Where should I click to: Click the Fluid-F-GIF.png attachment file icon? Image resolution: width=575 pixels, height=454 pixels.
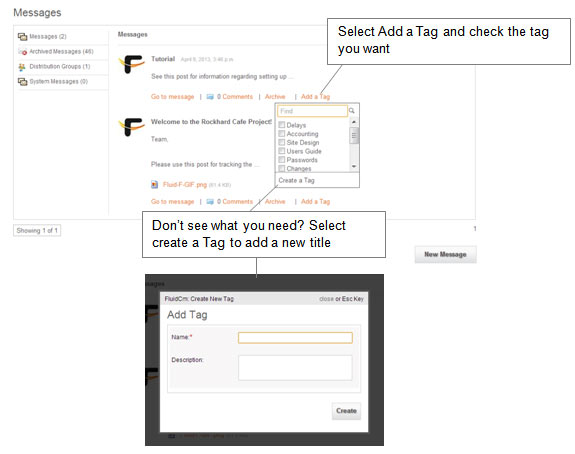point(155,184)
